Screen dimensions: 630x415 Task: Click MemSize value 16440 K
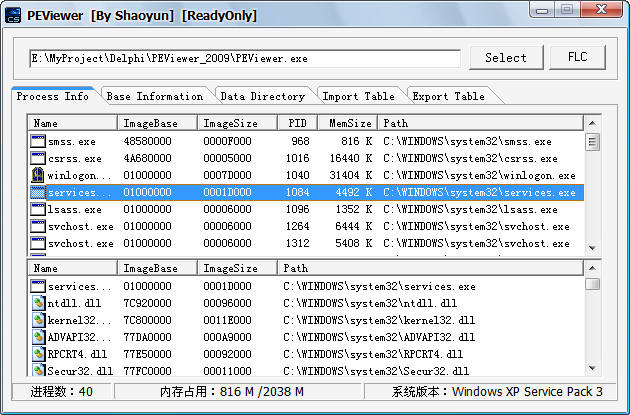351,158
